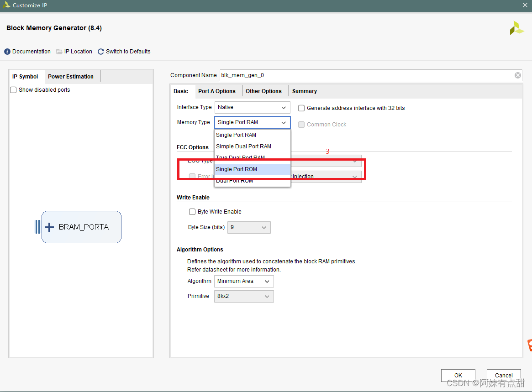
Task: Click the OK button
Action: pos(458,376)
